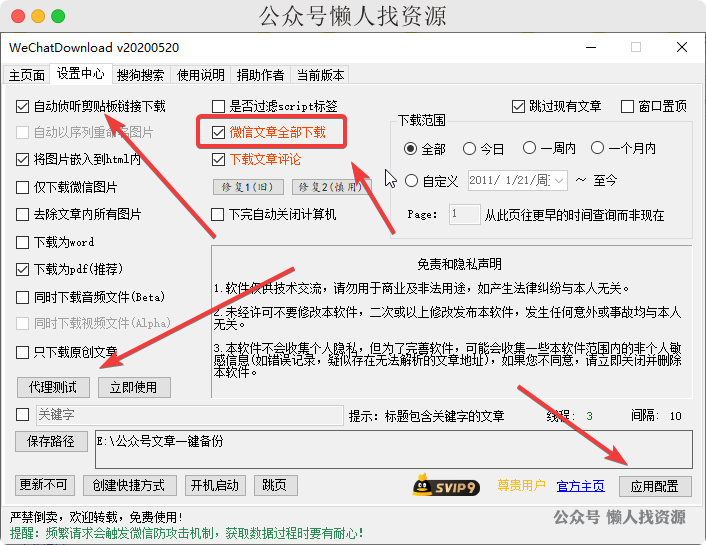Screen dimensions: 706x545
Task: Toggle 下载文章评论 checkbox
Action: tap(218, 159)
